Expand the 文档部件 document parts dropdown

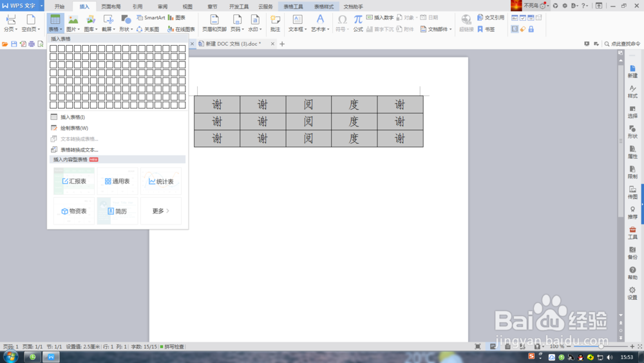coord(436,30)
